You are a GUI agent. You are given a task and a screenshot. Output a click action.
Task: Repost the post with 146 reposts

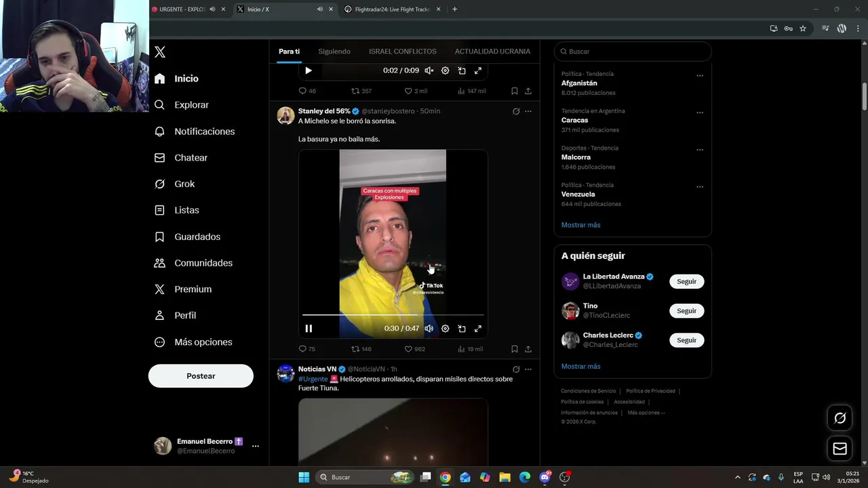pyautogui.click(x=361, y=349)
